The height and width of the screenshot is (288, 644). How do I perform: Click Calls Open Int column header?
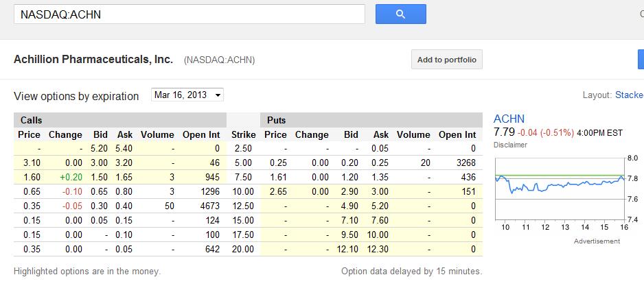pos(201,135)
